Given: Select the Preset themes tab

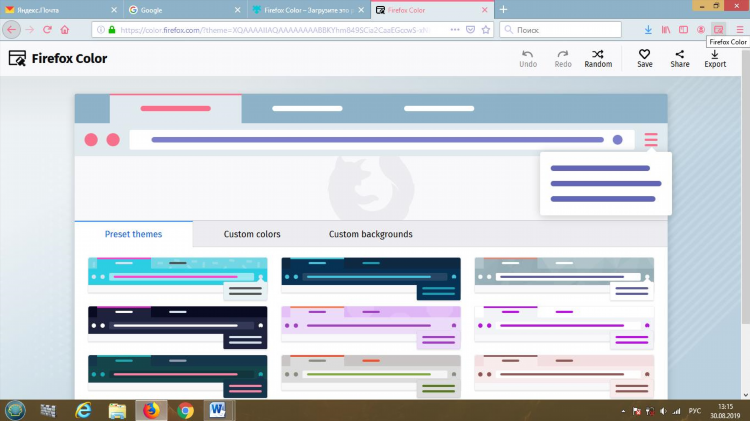Looking at the screenshot, I should click(133, 234).
